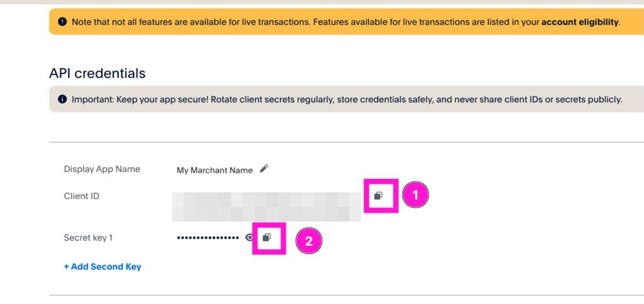Select the My Marchant Name text
Screen dimensions: 644x304
214,170
